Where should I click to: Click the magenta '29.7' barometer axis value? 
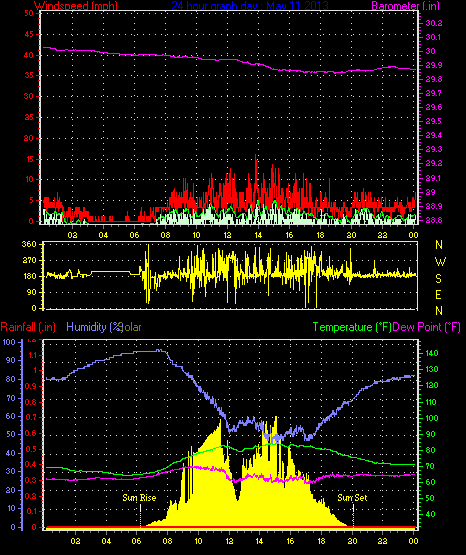[434, 93]
